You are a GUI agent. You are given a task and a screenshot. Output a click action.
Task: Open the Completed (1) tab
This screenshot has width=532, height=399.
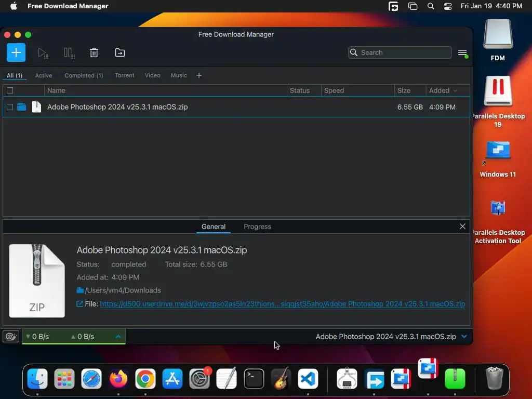pyautogui.click(x=84, y=75)
